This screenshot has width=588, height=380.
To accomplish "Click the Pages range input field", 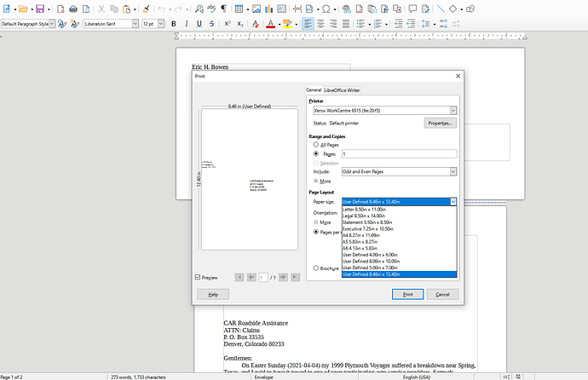I will pyautogui.click(x=399, y=153).
